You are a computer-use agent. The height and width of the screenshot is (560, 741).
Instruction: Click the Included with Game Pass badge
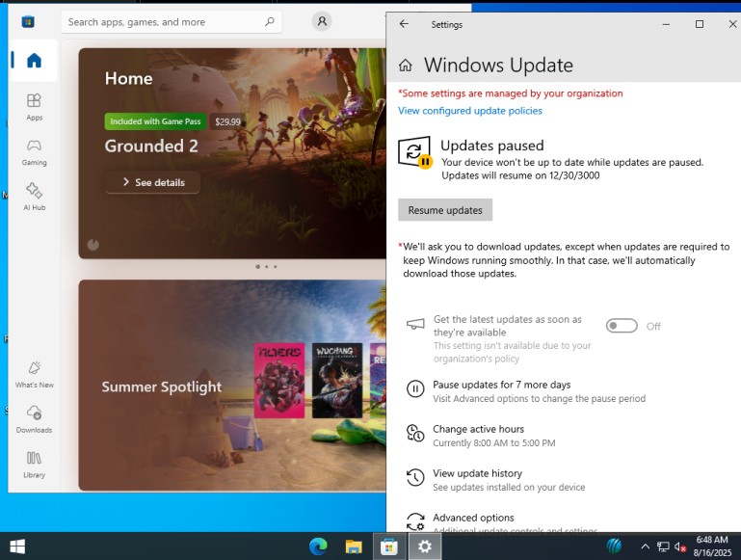pyautogui.click(x=155, y=121)
